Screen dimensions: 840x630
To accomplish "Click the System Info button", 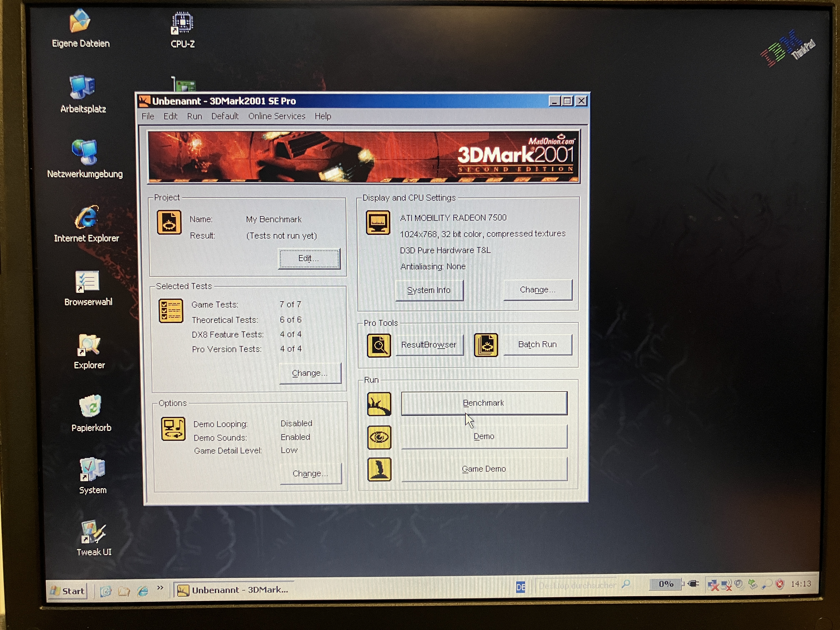I will (429, 290).
